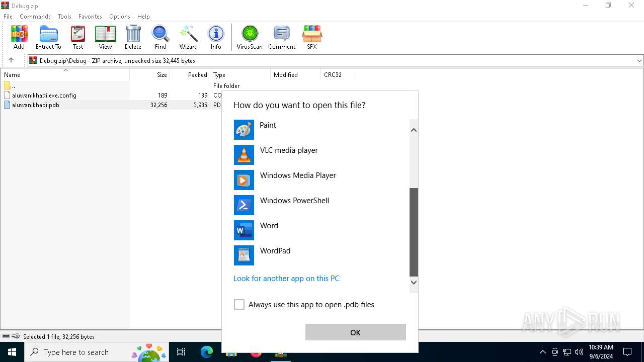
Task: Sort the file list by Name column
Action: 65,74
